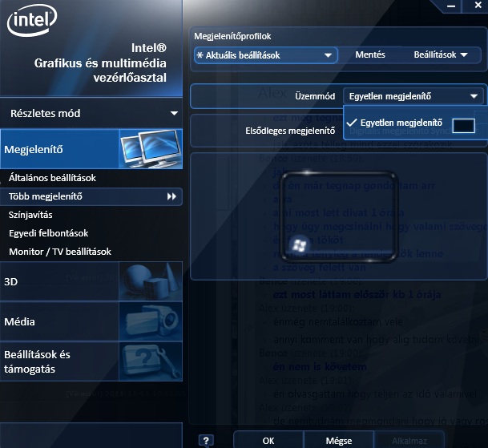The image size is (488, 448).
Task: Close the Intel control panel window
Action: 478,6
